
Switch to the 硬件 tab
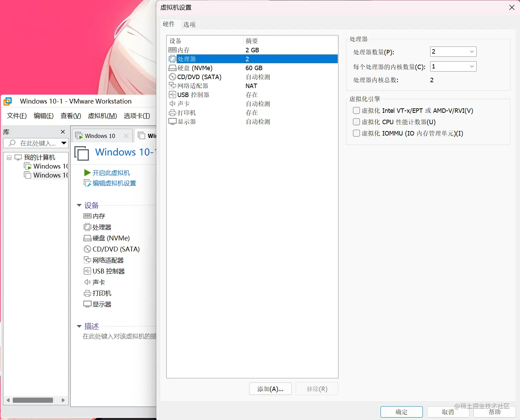click(169, 24)
